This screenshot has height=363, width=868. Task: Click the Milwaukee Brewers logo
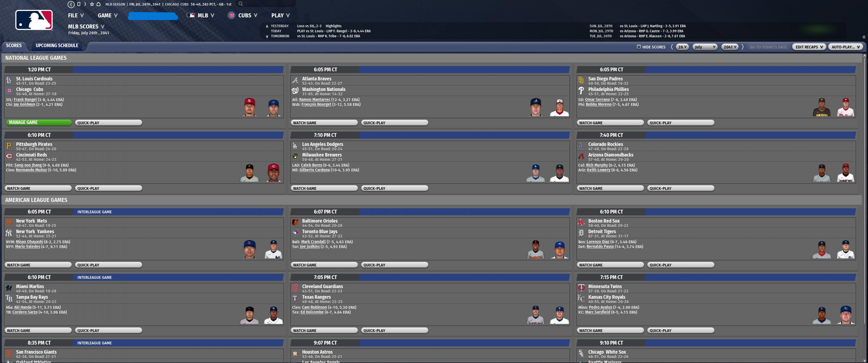[x=295, y=156]
